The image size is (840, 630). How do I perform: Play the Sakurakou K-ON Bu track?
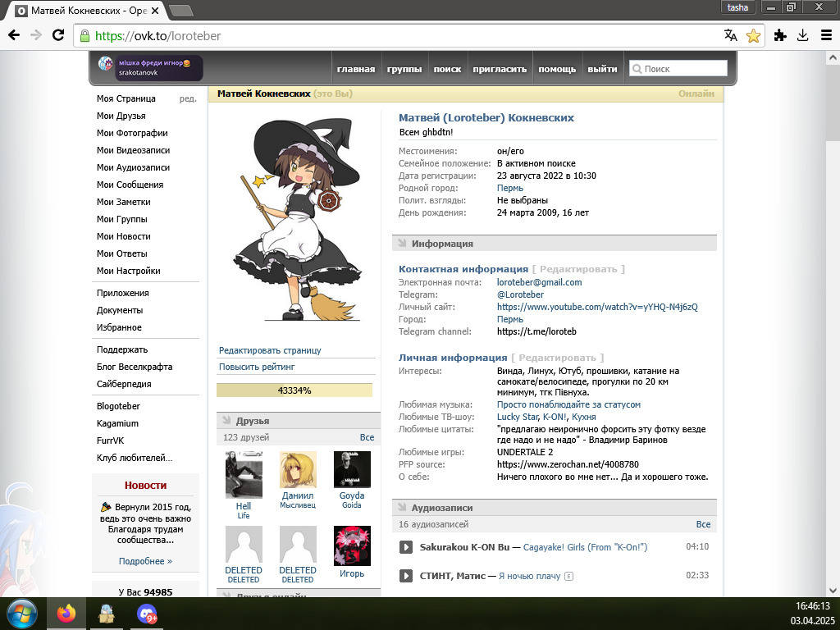click(x=405, y=547)
